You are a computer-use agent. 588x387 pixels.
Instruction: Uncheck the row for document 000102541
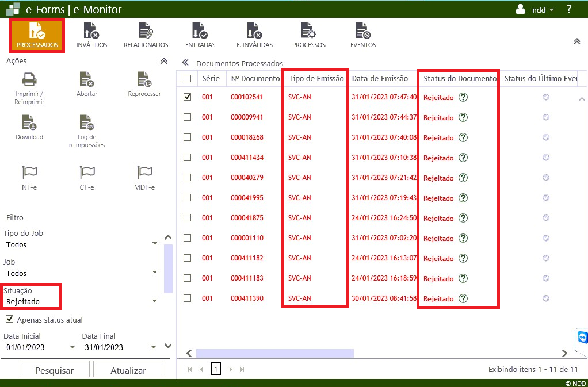(x=187, y=97)
